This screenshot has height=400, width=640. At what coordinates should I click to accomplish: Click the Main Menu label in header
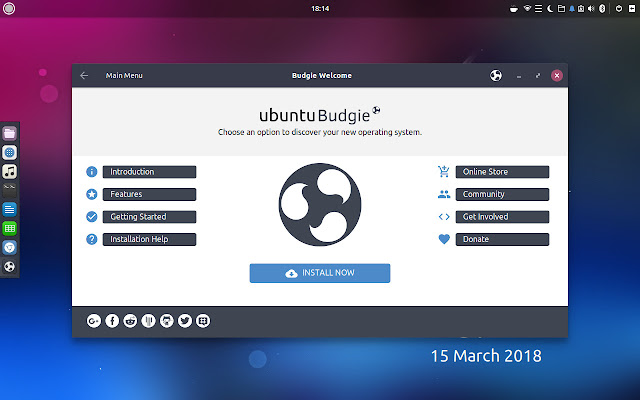click(124, 76)
